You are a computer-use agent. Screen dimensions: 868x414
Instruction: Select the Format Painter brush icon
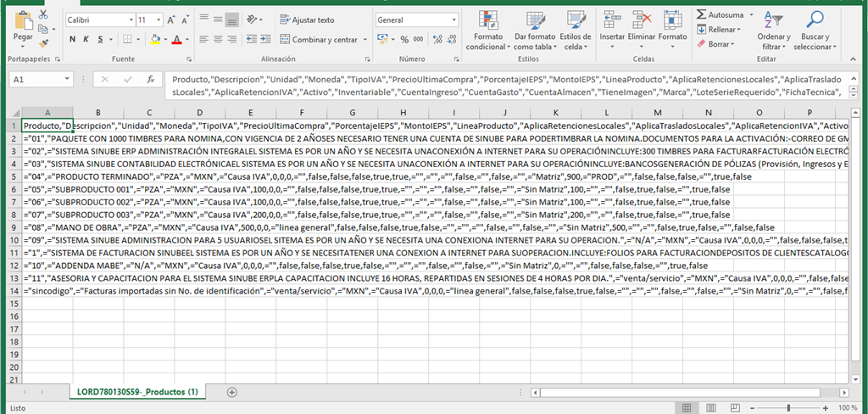click(44, 42)
